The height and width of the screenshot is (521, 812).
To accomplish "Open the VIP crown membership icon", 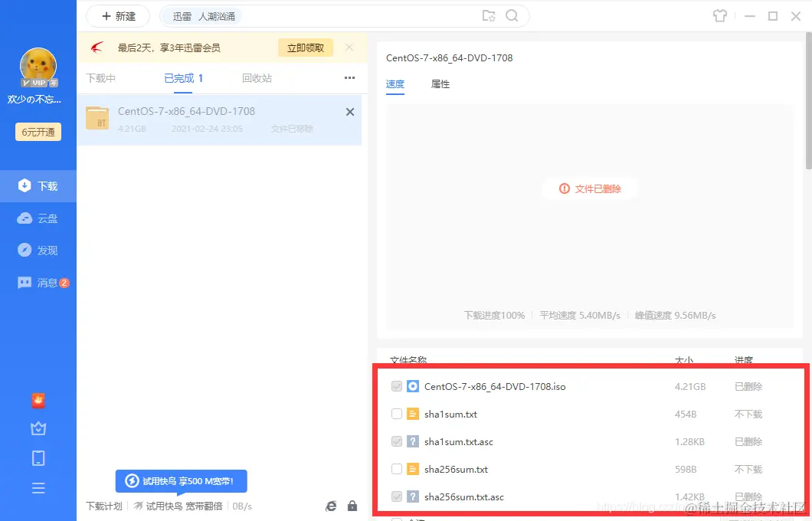I will tap(38, 428).
